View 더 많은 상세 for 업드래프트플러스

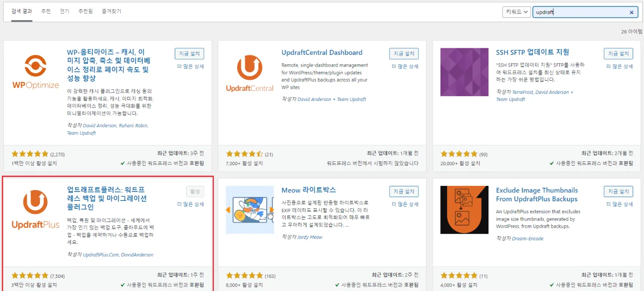pyautogui.click(x=191, y=205)
